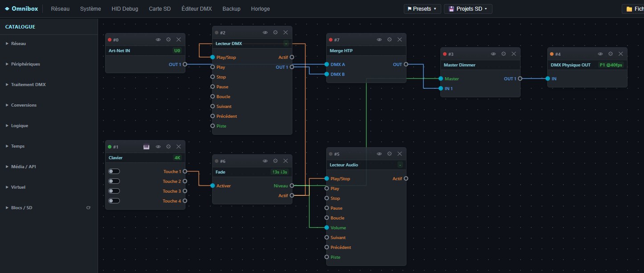Open settings gear on Lecteur DMX node

pos(275,33)
